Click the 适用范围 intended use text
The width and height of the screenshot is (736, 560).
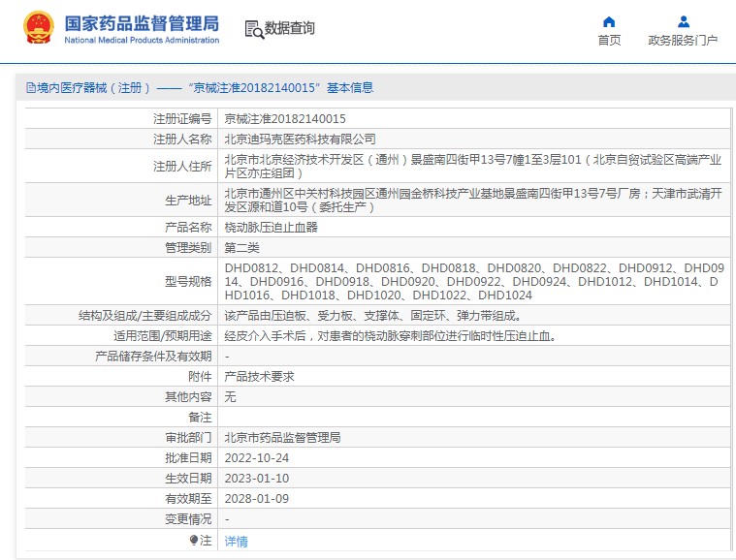pyautogui.click(x=390, y=336)
